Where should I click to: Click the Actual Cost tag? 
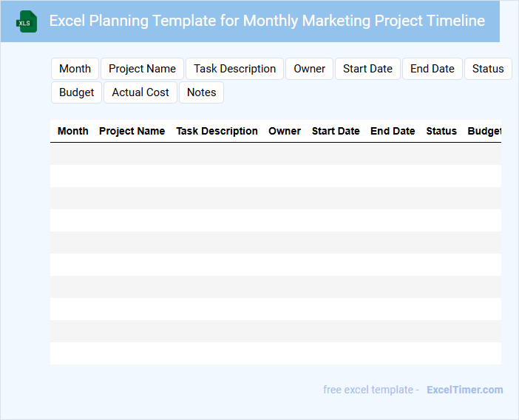[140, 92]
